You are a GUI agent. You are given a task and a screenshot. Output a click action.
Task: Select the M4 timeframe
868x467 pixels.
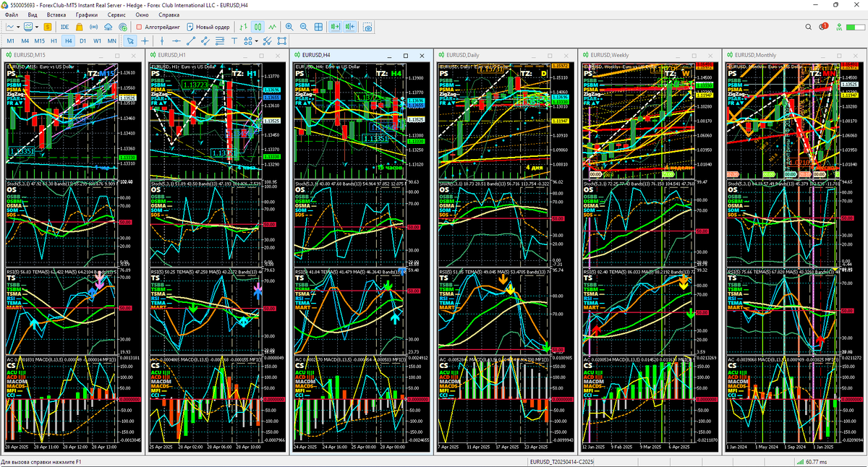click(25, 41)
